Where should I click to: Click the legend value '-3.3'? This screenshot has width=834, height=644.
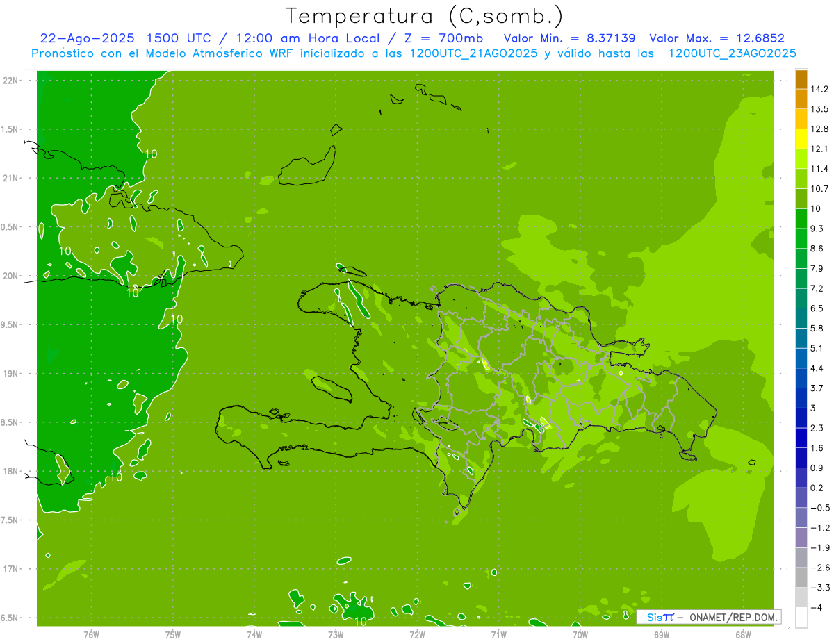pyautogui.click(x=819, y=588)
